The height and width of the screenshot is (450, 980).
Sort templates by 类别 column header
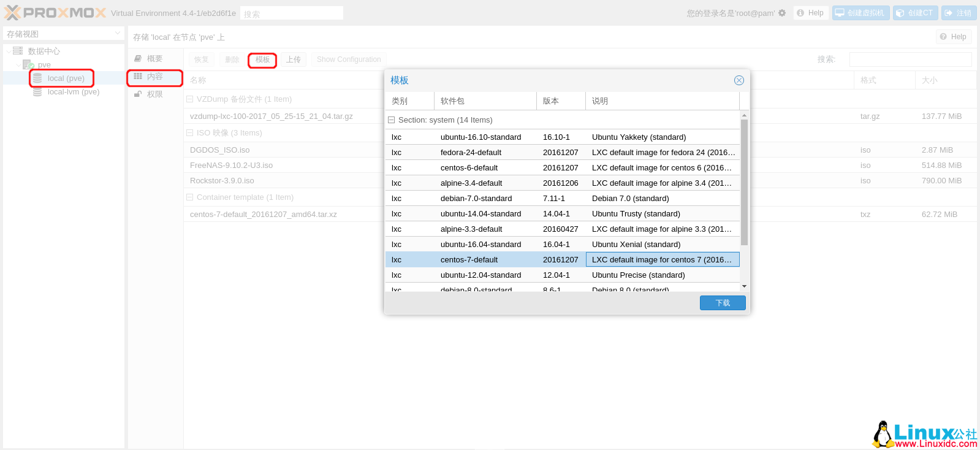point(409,101)
